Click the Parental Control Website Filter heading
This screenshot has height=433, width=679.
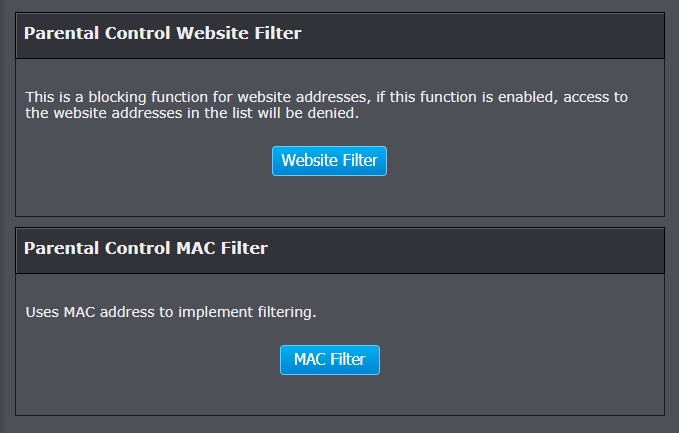click(x=162, y=33)
